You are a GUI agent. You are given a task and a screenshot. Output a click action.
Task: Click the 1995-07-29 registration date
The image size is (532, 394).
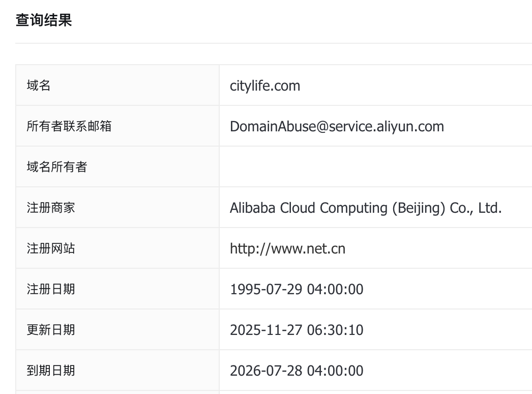tap(267, 289)
